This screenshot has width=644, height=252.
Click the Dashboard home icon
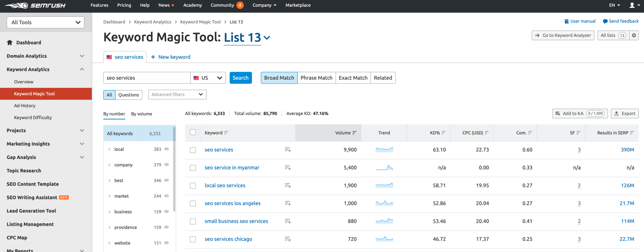pyautogui.click(x=10, y=43)
